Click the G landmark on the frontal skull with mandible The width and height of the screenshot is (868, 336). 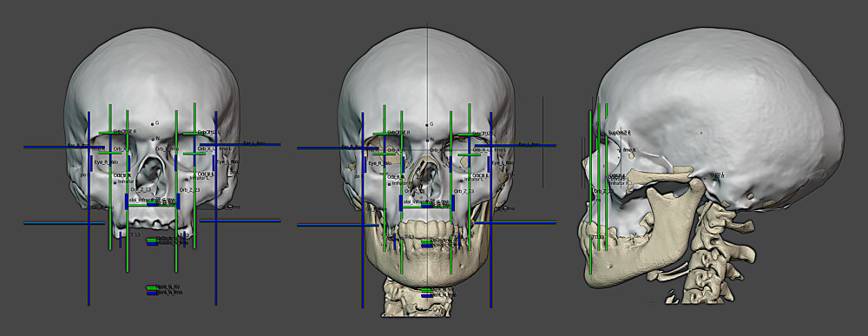[x=427, y=124]
